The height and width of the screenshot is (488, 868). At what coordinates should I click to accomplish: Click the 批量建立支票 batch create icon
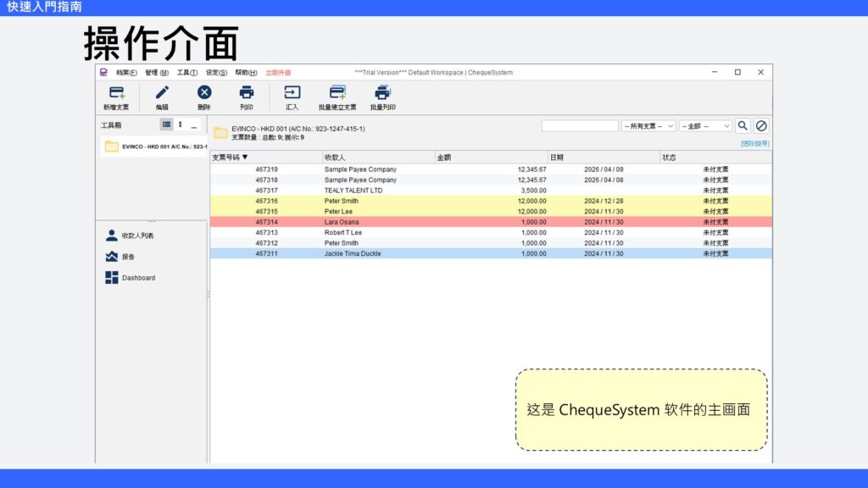(x=337, y=92)
